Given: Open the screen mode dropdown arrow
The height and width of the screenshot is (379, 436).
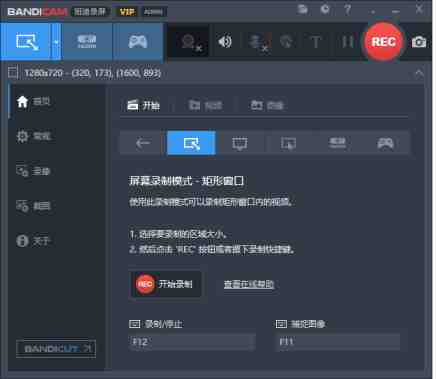Looking at the screenshot, I should (56, 42).
